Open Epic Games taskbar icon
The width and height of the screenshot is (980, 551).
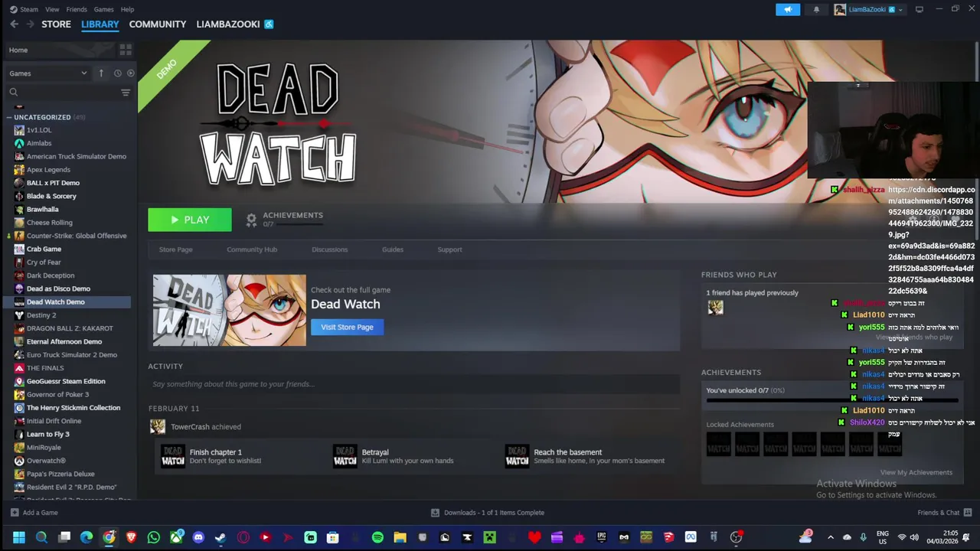coord(602,537)
